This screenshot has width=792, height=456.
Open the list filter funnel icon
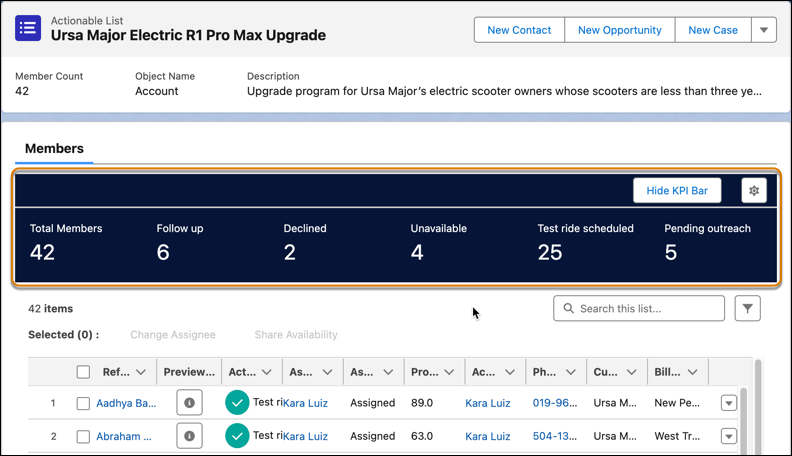coord(748,308)
